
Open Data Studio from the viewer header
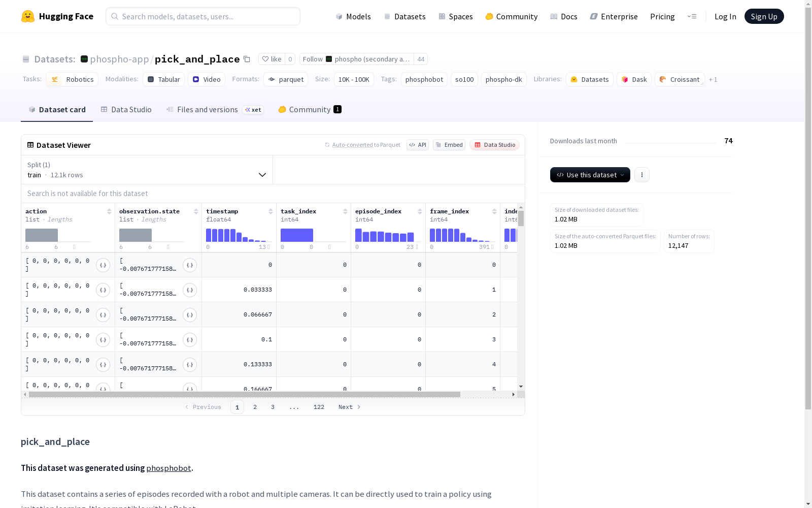pos(494,145)
